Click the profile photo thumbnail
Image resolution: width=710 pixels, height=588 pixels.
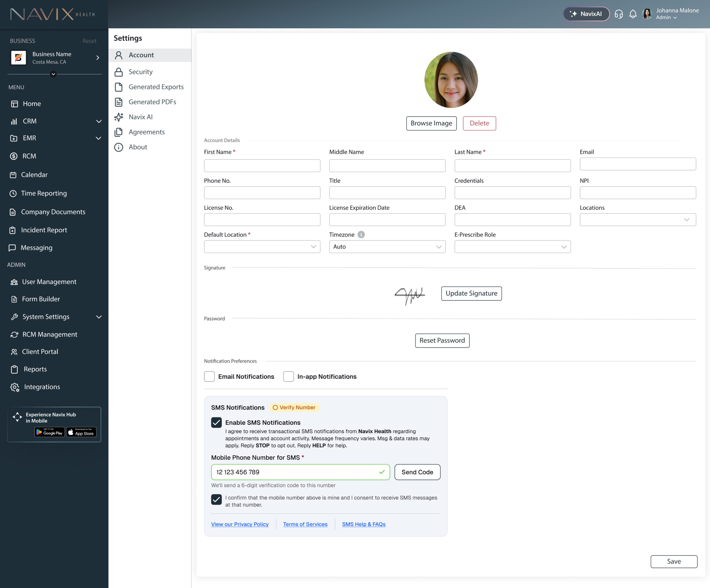[x=451, y=80]
